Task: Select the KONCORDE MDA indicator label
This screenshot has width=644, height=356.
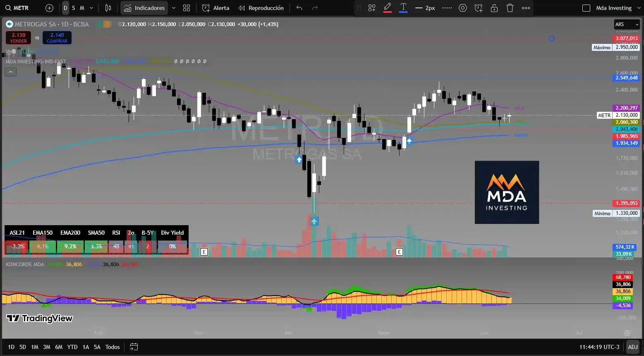Action: click(x=25, y=264)
